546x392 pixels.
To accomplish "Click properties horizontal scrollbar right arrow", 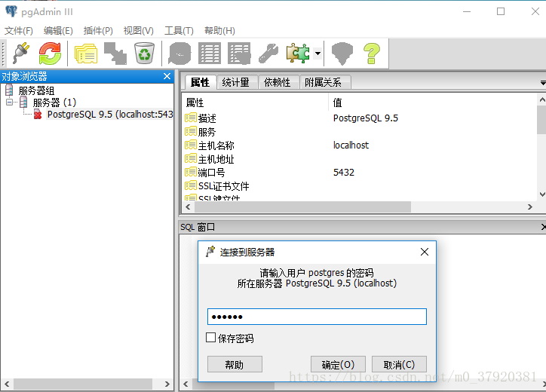I will (x=530, y=207).
